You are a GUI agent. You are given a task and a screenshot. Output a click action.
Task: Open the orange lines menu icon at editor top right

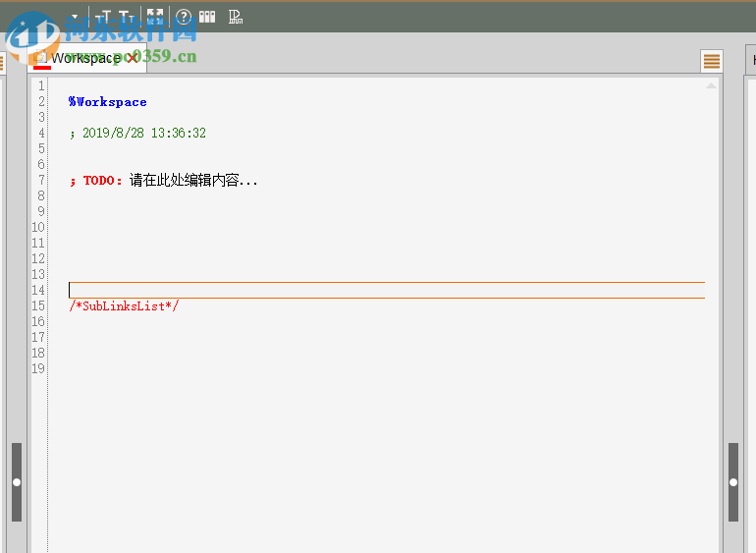point(712,61)
